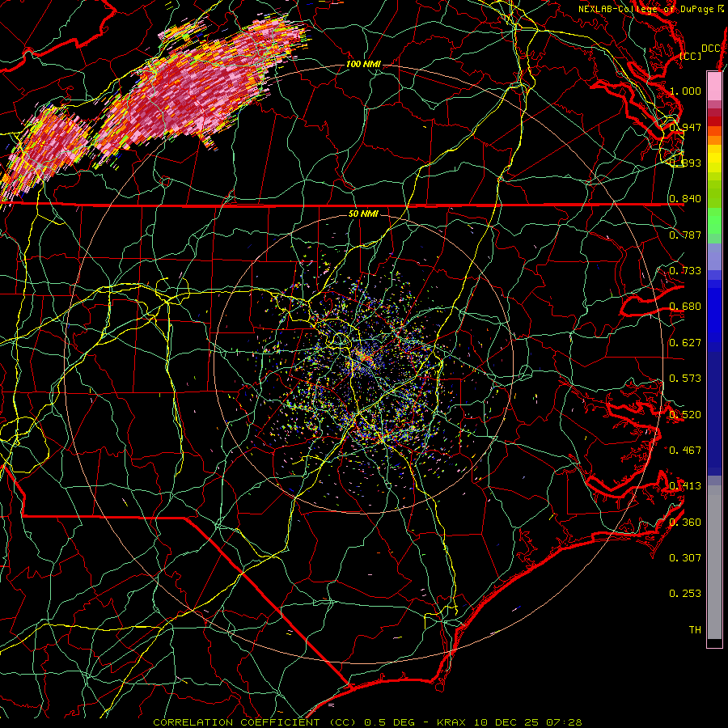This screenshot has height=728, width=728.
Task: Click the 0.520 legend value
Action: point(685,414)
